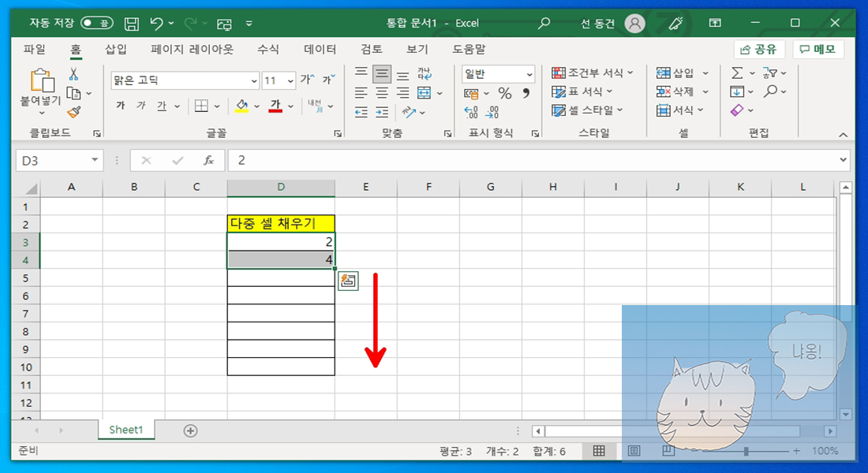Open the 도움말 tab
Screen dimensions: 868x473
(469, 49)
